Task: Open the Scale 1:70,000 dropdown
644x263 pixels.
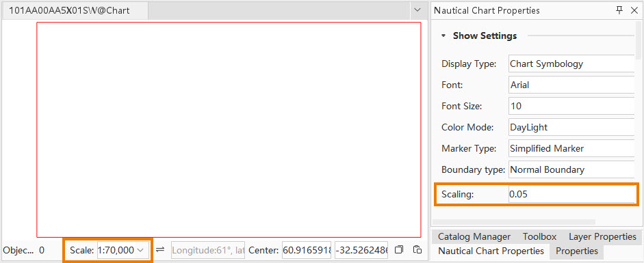Action: (x=123, y=250)
